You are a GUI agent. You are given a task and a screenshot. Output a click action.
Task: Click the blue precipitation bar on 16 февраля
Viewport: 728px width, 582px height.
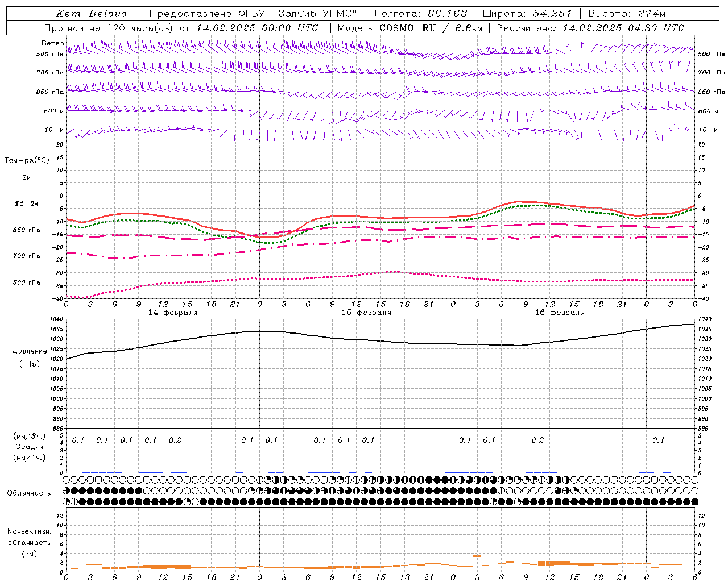coord(537,472)
